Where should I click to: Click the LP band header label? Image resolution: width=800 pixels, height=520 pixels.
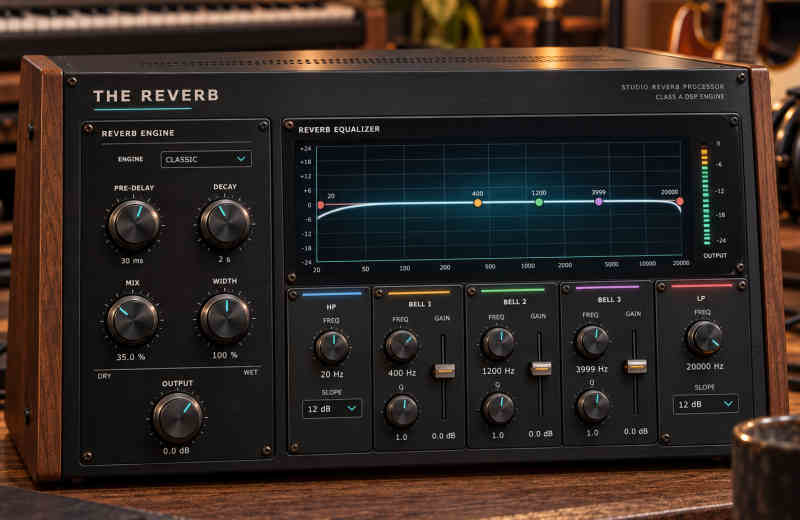(701, 298)
